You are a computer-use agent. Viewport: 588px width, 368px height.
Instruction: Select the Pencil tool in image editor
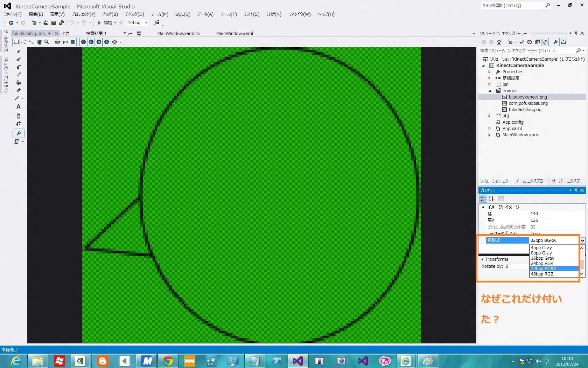click(19, 52)
